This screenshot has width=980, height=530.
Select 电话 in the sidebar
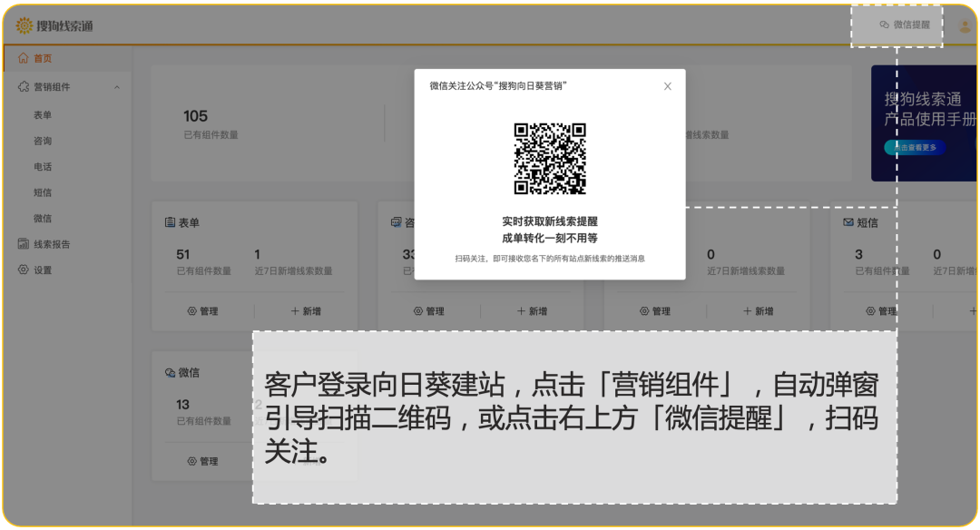(x=43, y=167)
